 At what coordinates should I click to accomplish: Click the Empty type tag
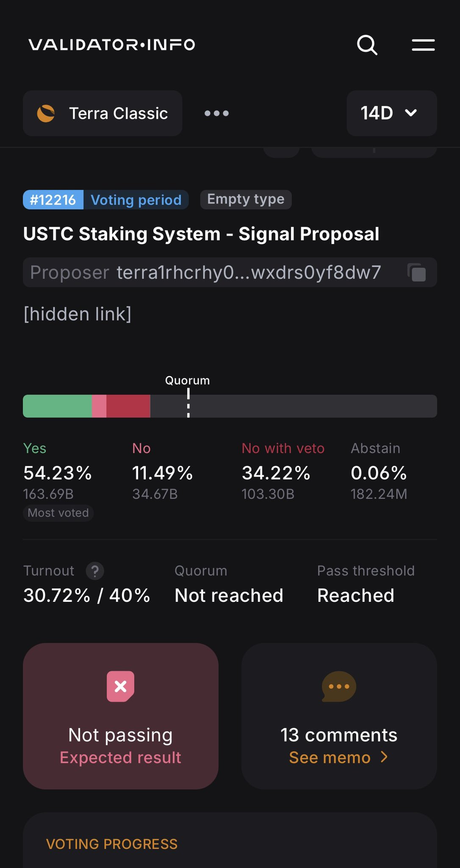246,199
